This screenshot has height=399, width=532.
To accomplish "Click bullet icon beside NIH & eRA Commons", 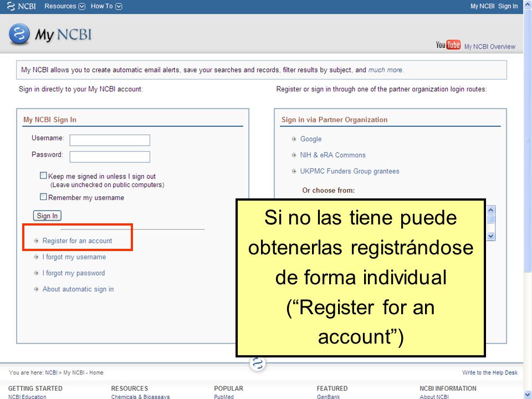I will point(294,155).
